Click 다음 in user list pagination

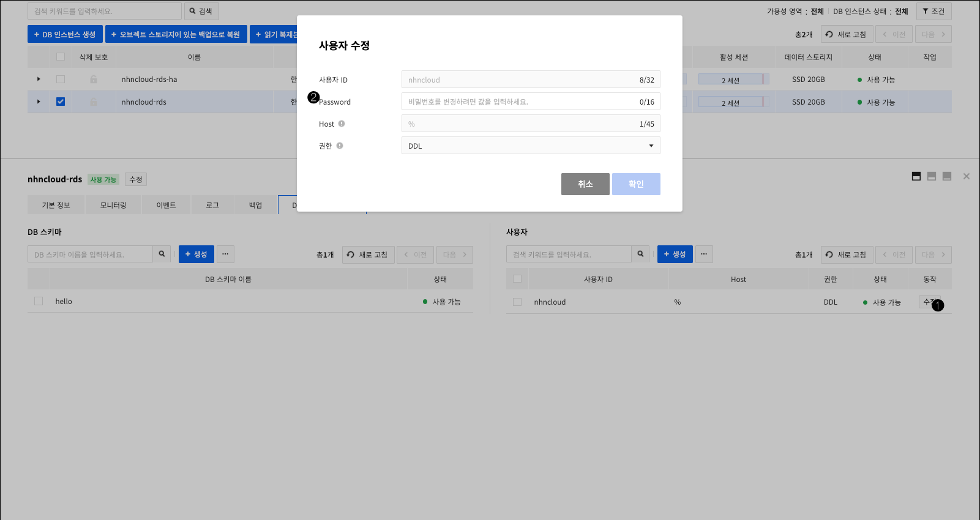click(x=933, y=254)
